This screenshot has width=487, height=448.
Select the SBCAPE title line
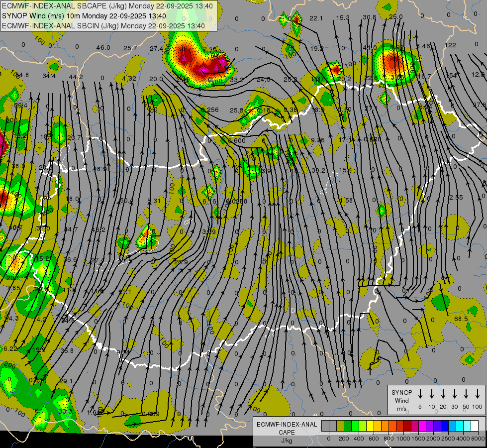coord(107,6)
